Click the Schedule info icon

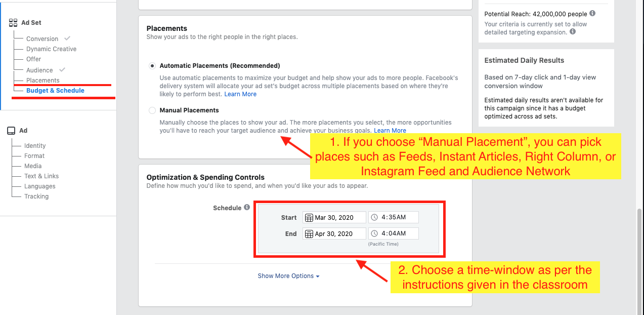tap(247, 208)
